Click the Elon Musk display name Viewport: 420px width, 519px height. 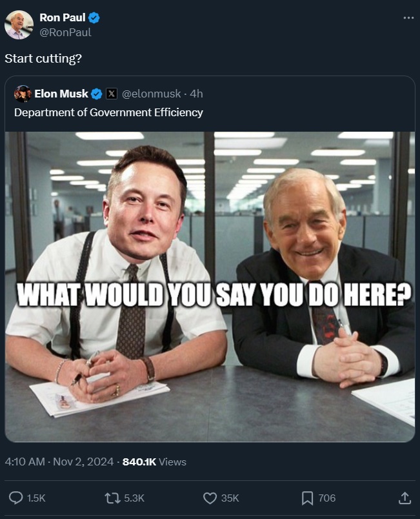[61, 94]
